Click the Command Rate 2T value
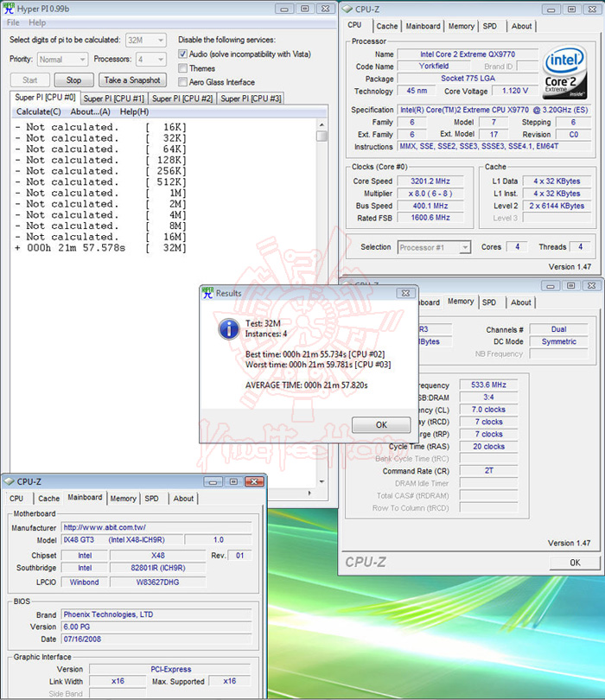605x700 pixels. tap(489, 470)
